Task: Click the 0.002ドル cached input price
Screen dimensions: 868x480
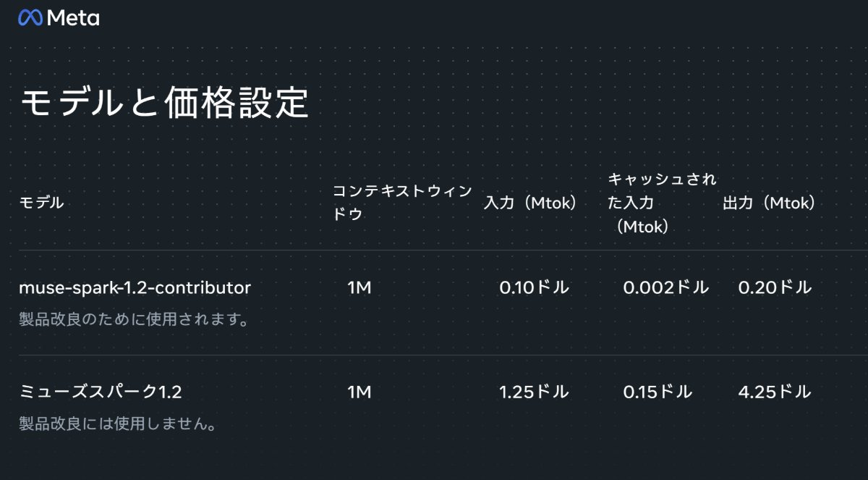Action: tap(666, 288)
